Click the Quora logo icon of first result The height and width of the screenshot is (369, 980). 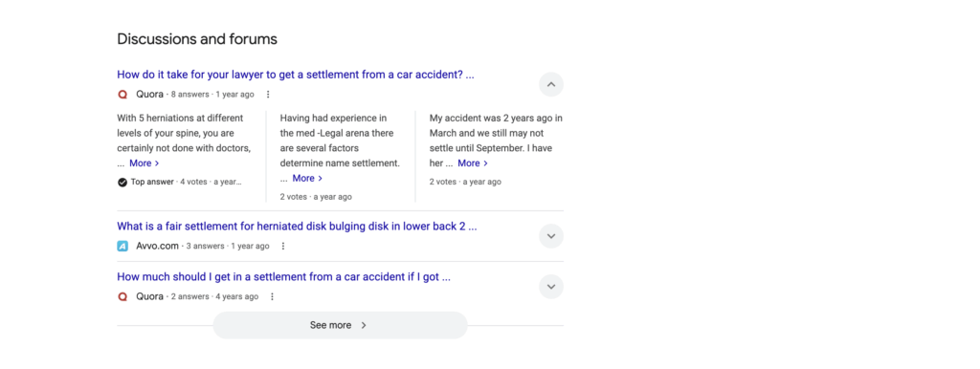[122, 95]
